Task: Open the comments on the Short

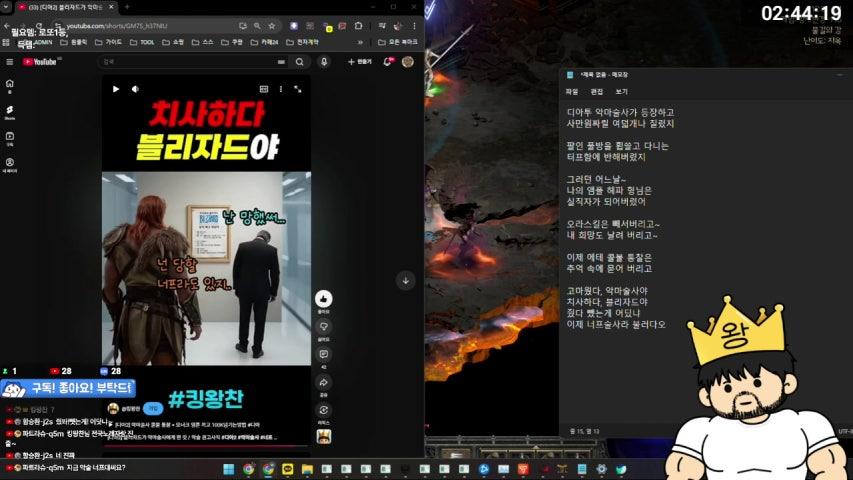Action: tap(324, 354)
